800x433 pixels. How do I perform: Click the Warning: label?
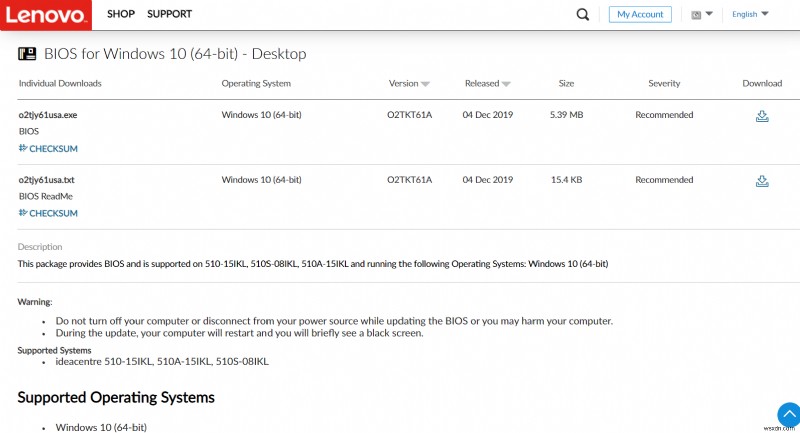(x=35, y=302)
